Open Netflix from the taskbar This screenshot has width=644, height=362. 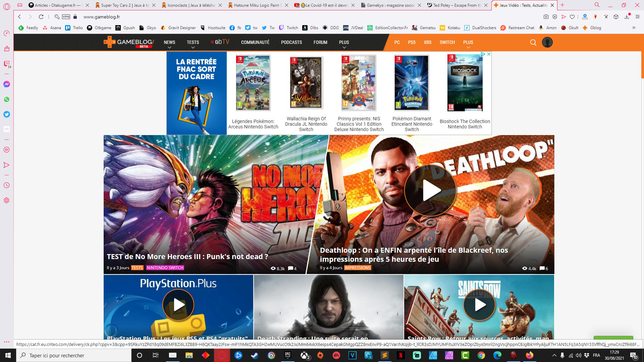[x=400, y=355]
